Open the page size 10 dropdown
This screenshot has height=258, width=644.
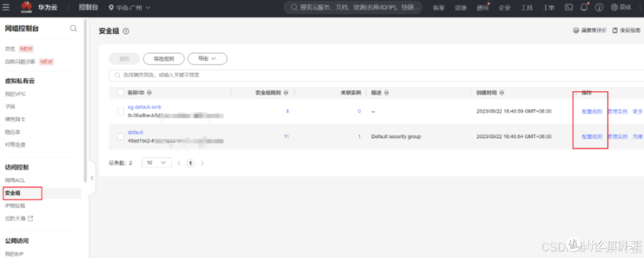click(156, 163)
